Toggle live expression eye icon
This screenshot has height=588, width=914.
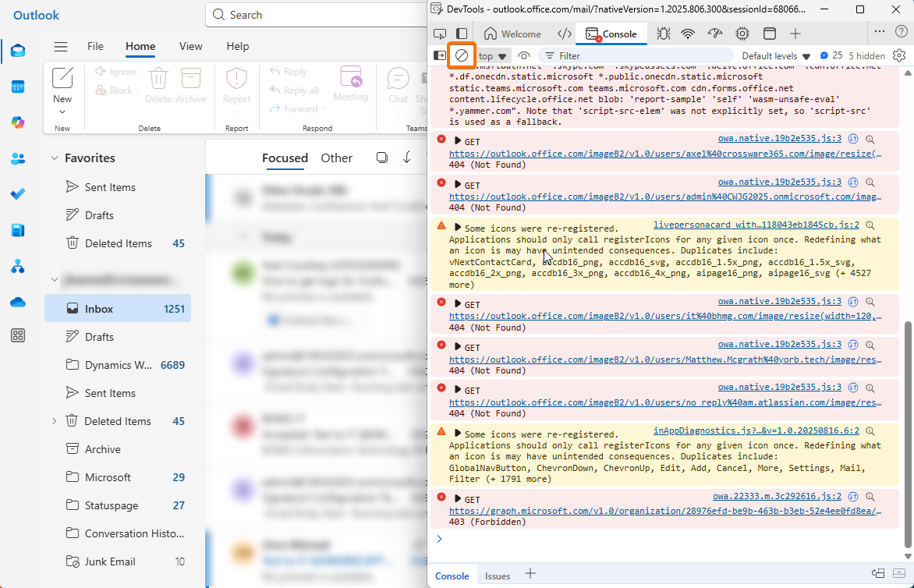click(524, 56)
